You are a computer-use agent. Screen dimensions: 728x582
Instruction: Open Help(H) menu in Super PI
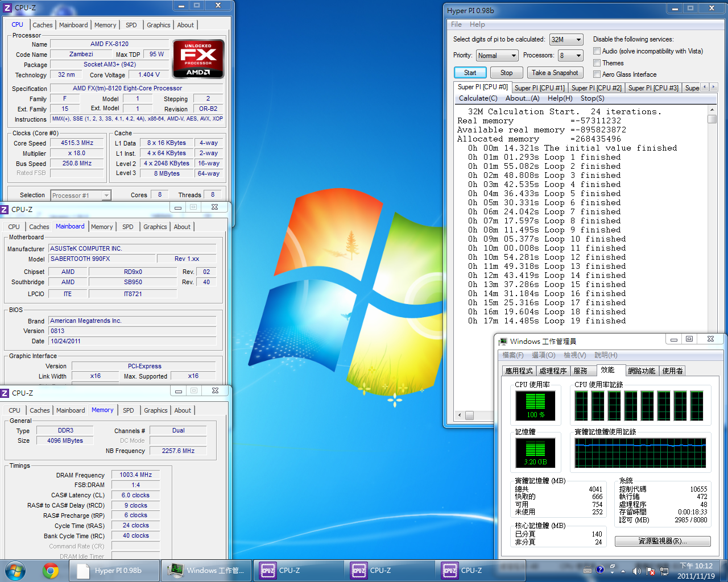[560, 98]
